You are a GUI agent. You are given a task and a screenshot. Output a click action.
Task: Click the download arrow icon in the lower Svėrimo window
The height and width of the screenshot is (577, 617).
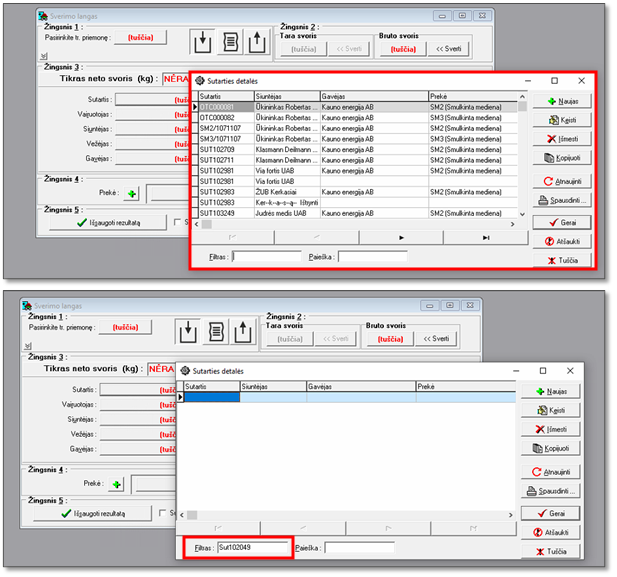pyautogui.click(x=187, y=331)
